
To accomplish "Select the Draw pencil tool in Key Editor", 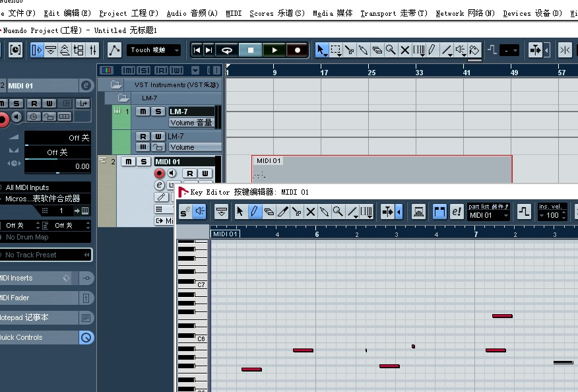I will pyautogui.click(x=254, y=212).
